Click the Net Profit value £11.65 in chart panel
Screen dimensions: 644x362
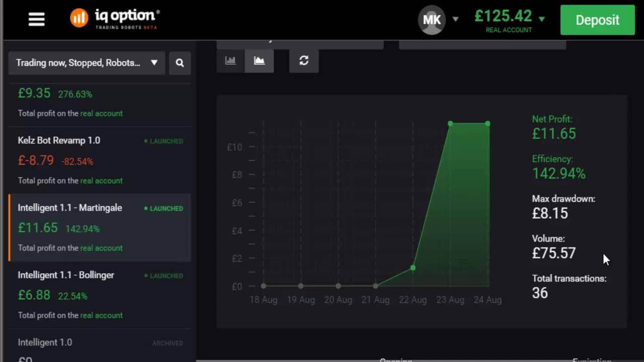[554, 134]
